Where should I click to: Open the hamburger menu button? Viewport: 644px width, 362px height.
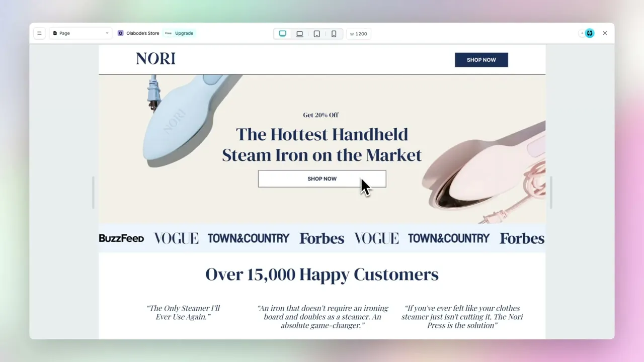(39, 33)
